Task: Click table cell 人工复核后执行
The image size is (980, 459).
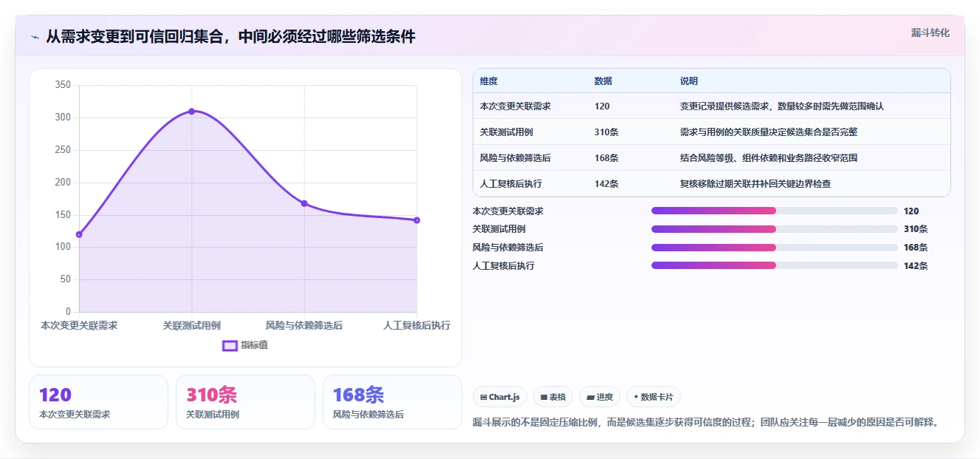Action: [511, 184]
